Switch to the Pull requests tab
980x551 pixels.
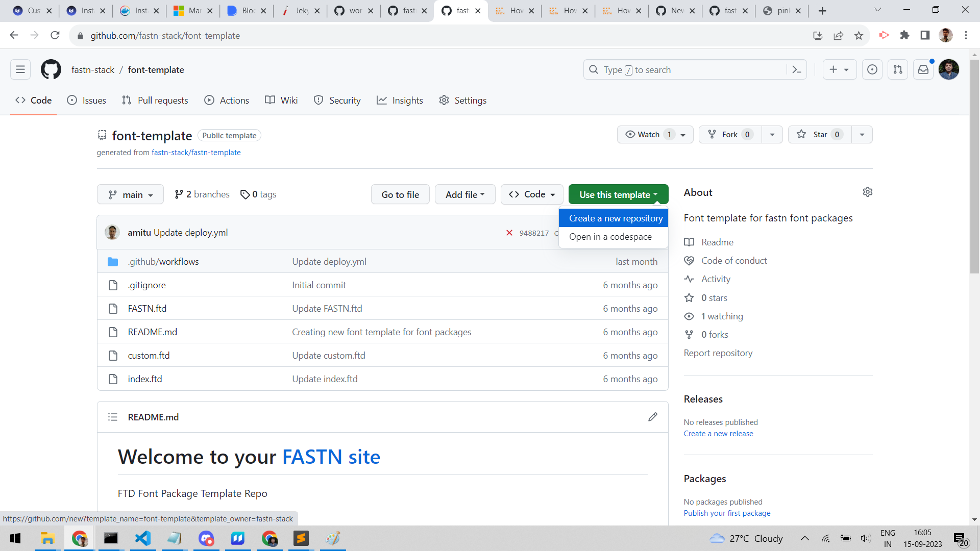click(155, 101)
